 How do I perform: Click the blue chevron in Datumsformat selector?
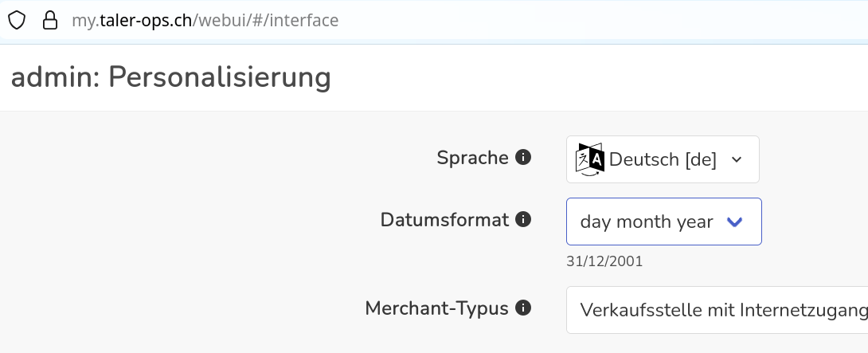(x=734, y=222)
